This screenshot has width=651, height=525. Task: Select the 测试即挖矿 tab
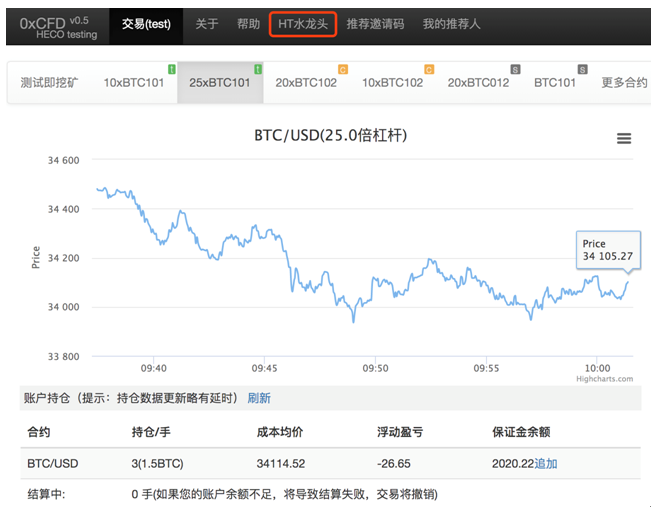click(x=49, y=83)
